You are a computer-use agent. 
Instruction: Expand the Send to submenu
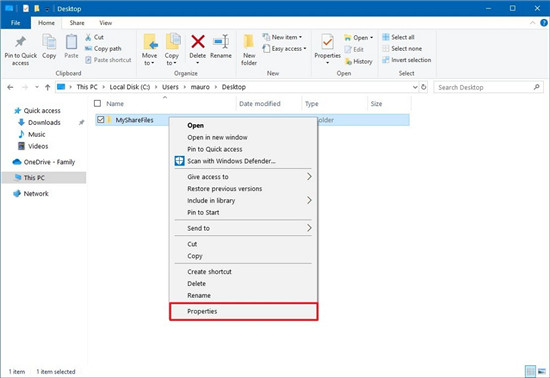(243, 228)
